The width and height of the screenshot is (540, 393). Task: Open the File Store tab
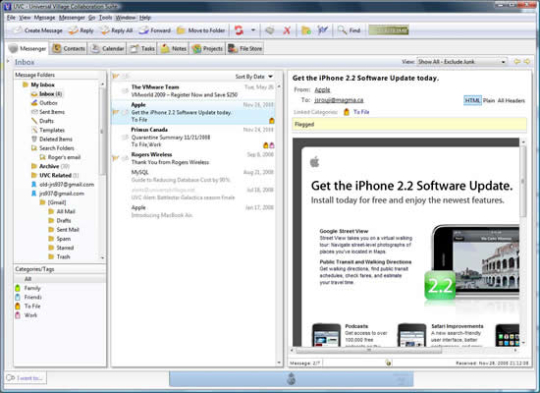245,49
